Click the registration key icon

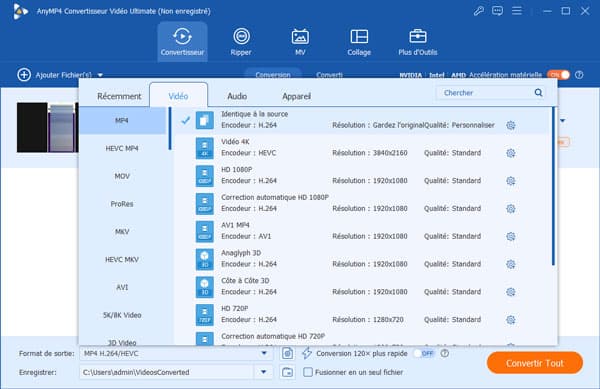coord(478,11)
